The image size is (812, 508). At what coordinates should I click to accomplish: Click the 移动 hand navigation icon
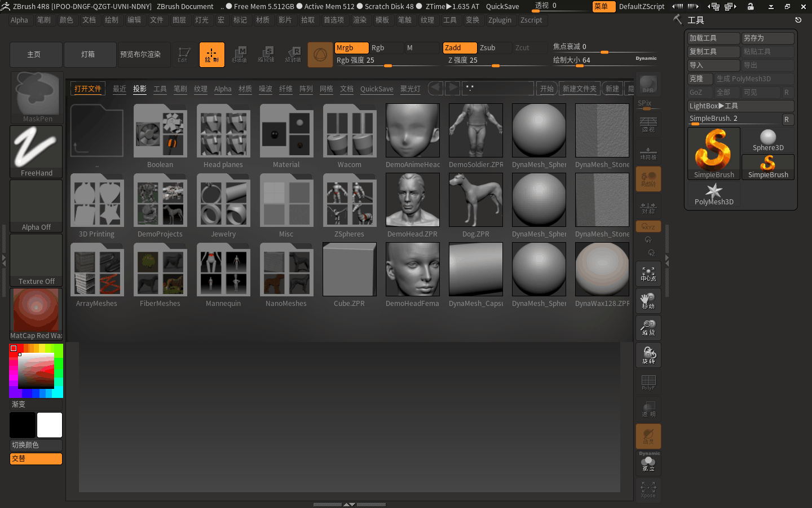point(648,301)
